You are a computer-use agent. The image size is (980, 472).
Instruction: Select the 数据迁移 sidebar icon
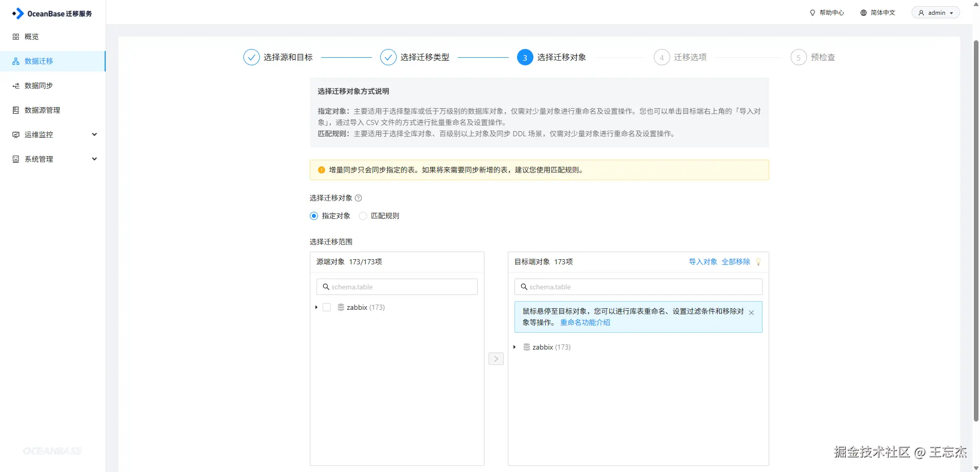[16, 61]
